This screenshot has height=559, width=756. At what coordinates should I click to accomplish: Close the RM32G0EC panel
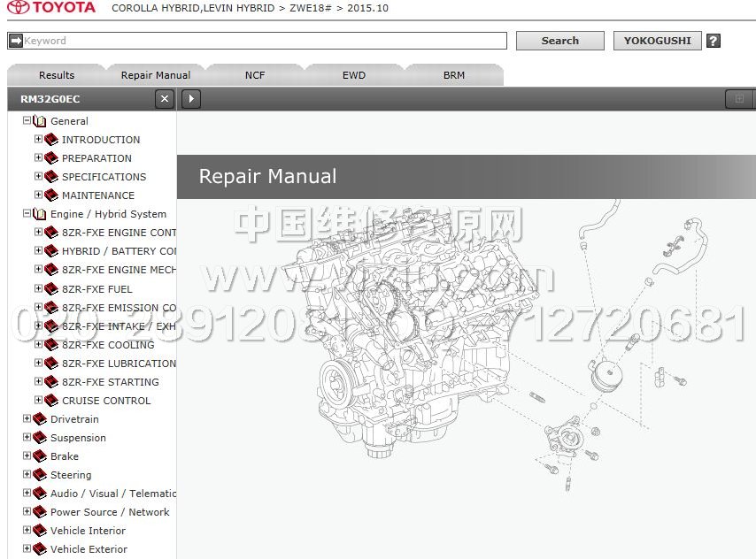pos(164,99)
